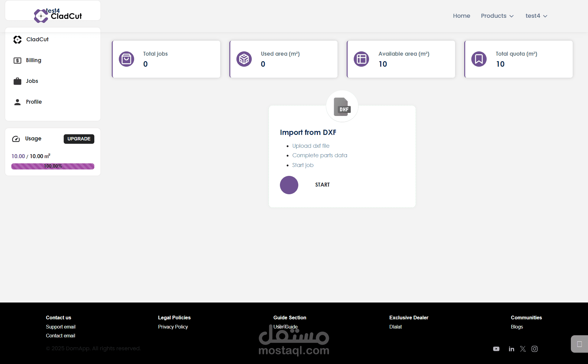
Task: Click the floating widget at bottom-right corner
Action: tap(579, 344)
